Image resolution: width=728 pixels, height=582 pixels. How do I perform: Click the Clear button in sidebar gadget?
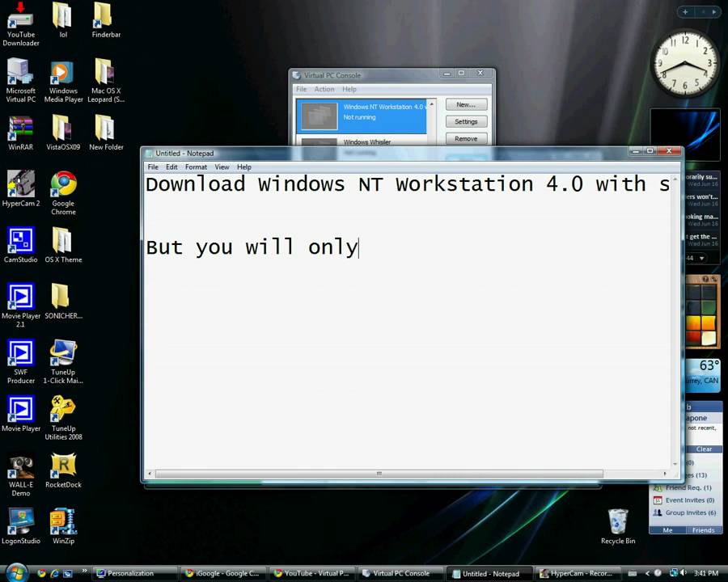704,449
